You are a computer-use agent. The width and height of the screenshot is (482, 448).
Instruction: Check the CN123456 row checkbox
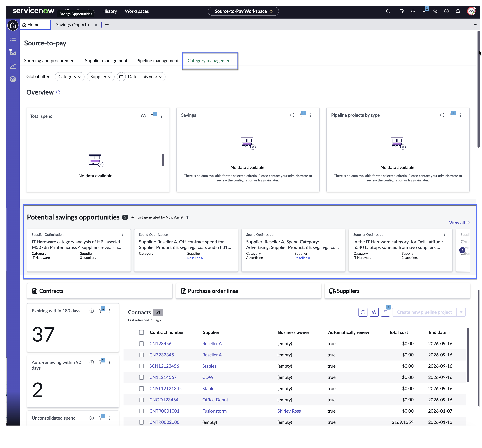141,344
